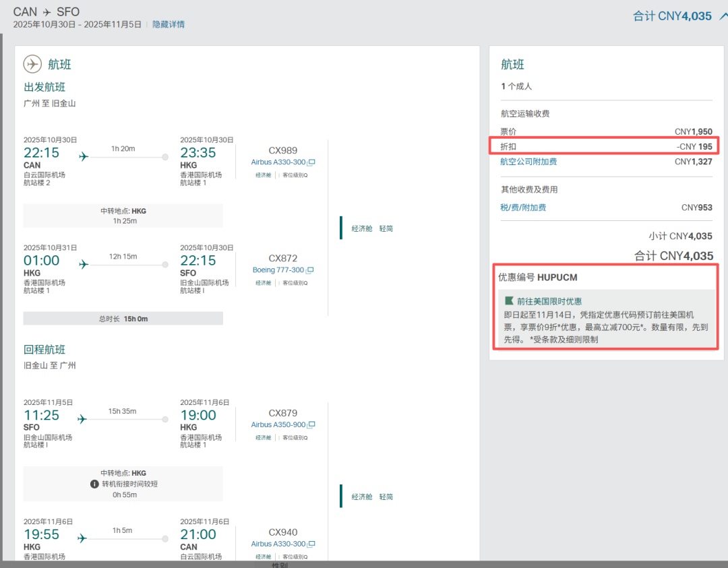
Task: Click the promo code HUPUCM text
Action: click(x=557, y=277)
